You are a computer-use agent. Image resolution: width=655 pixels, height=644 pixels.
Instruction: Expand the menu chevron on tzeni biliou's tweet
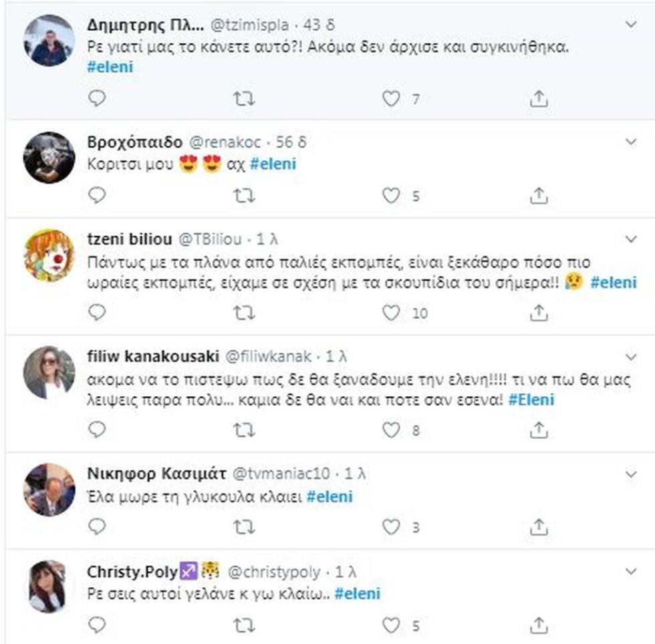(x=631, y=238)
